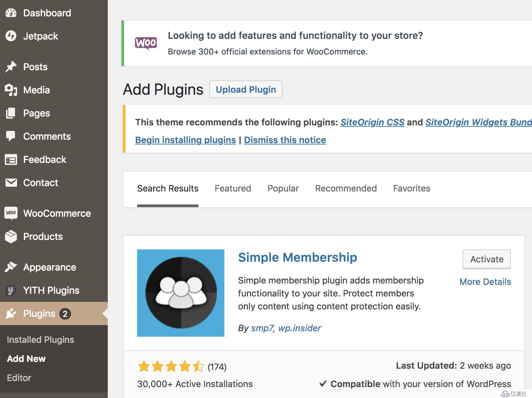Open Products menu item
Screen dimensions: 532x398
[x=43, y=236]
